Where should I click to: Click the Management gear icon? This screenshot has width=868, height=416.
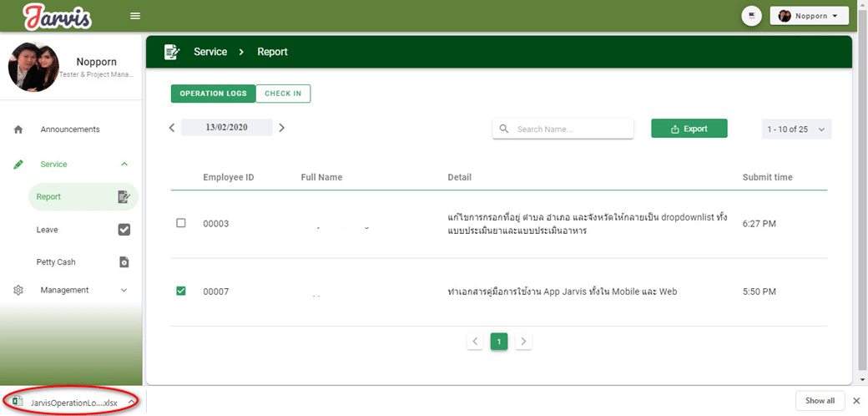point(18,291)
